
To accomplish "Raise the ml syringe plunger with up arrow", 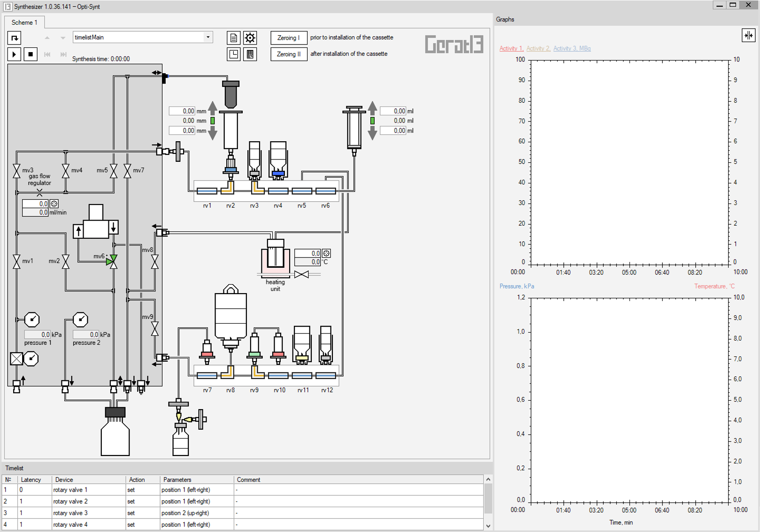I will tap(372, 108).
